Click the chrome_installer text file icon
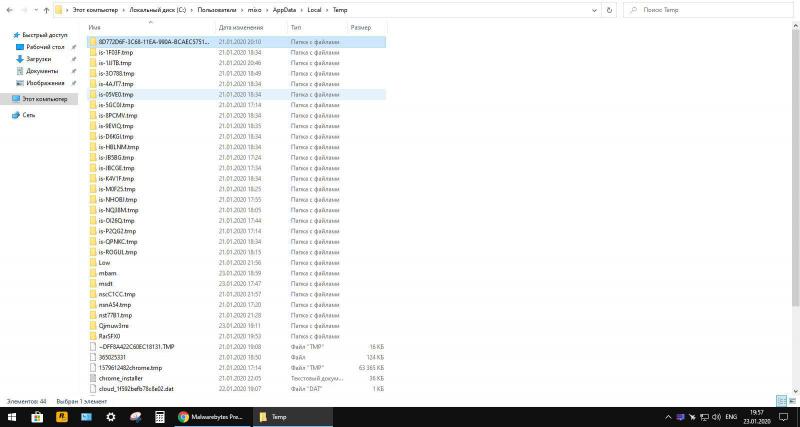Screen dimensions: 800x427 tap(92, 378)
